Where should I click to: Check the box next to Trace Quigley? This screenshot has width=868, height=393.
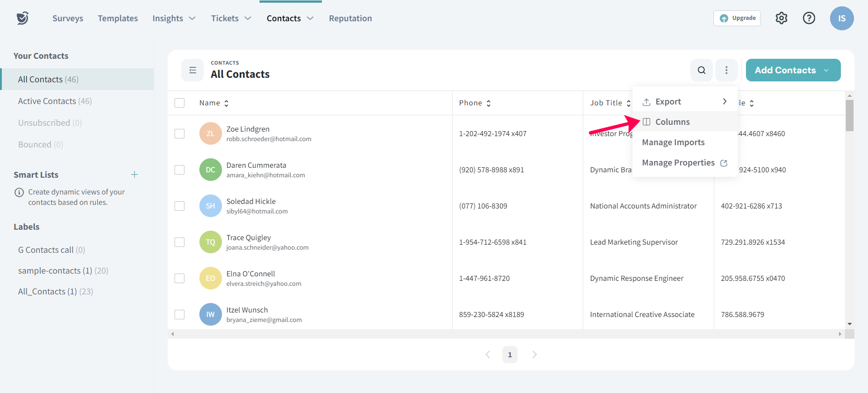point(179,242)
